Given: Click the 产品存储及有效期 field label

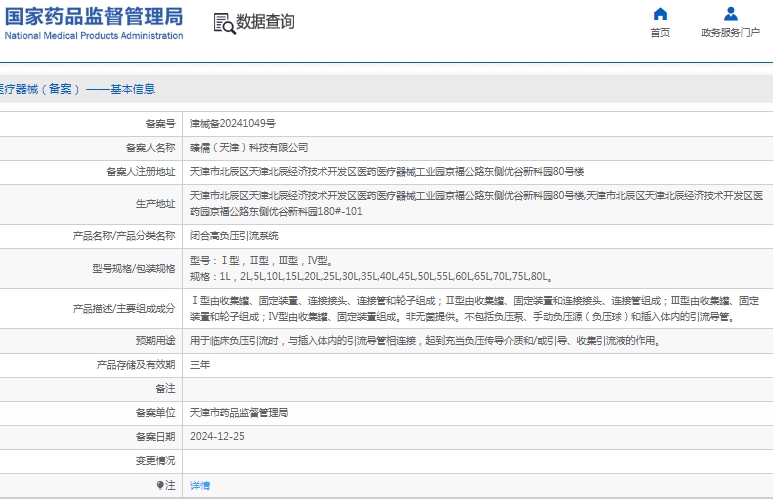Looking at the screenshot, I should [x=136, y=364].
